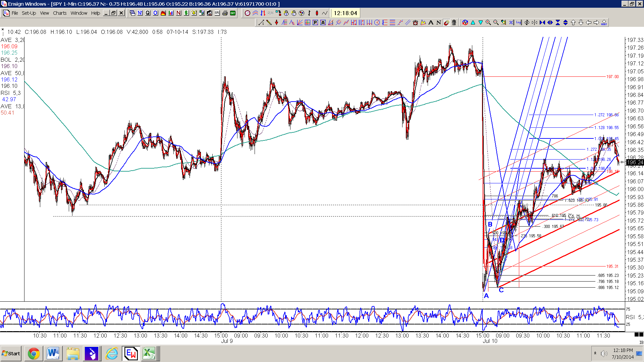Select the red down arrow marker tool
The height and width of the screenshot is (362, 644).
(x=277, y=22)
